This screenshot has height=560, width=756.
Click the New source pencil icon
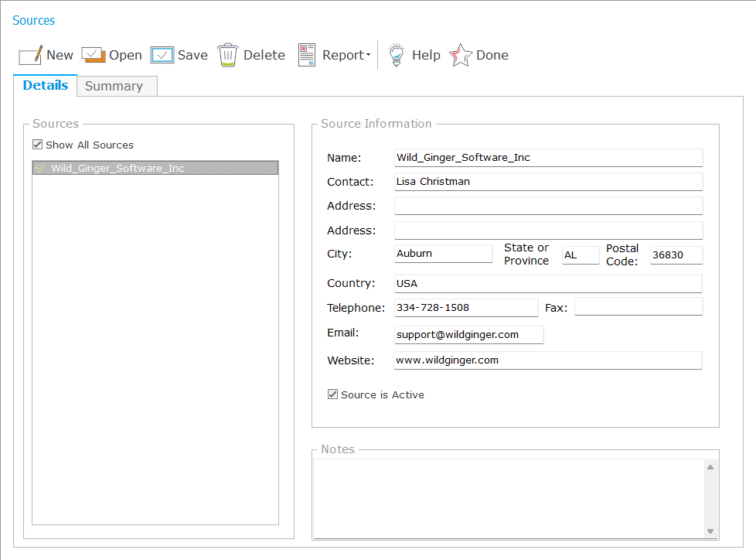(x=30, y=55)
